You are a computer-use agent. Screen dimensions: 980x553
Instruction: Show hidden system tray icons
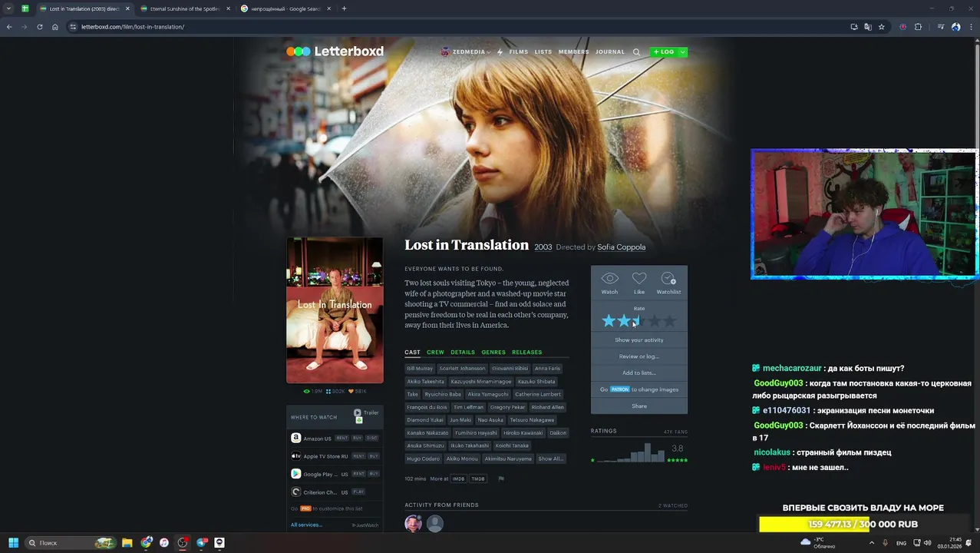pos(871,542)
